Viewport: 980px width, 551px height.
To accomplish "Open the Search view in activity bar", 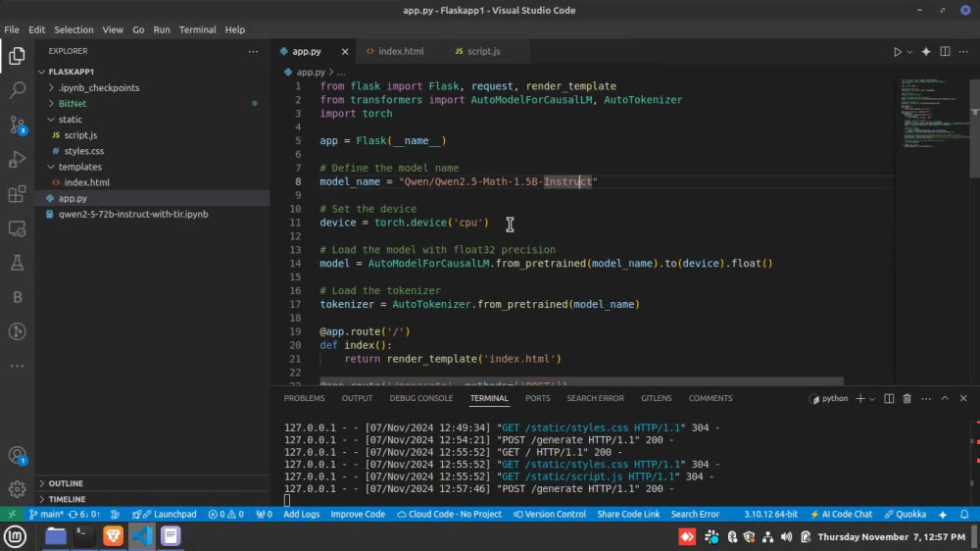I will 17,90.
